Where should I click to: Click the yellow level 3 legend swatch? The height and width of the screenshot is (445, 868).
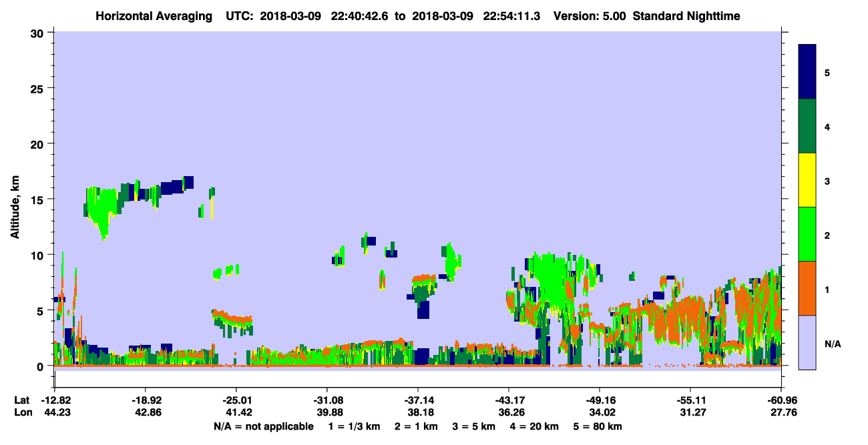[x=807, y=180]
